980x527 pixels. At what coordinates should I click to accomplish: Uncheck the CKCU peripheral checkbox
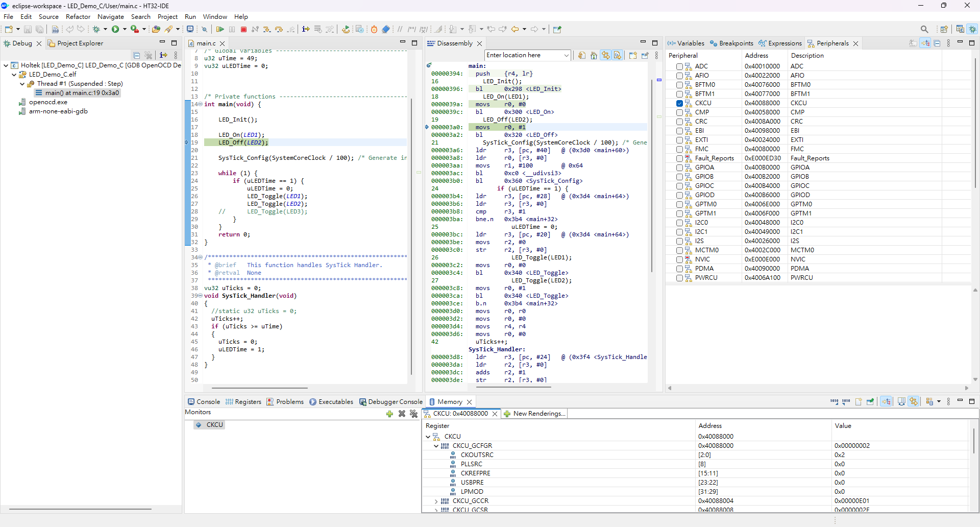tap(679, 103)
